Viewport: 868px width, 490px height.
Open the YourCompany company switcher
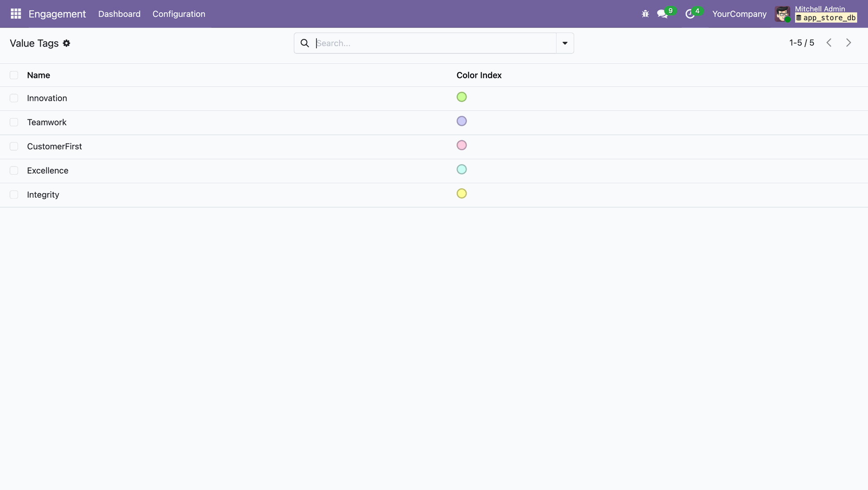(x=739, y=14)
